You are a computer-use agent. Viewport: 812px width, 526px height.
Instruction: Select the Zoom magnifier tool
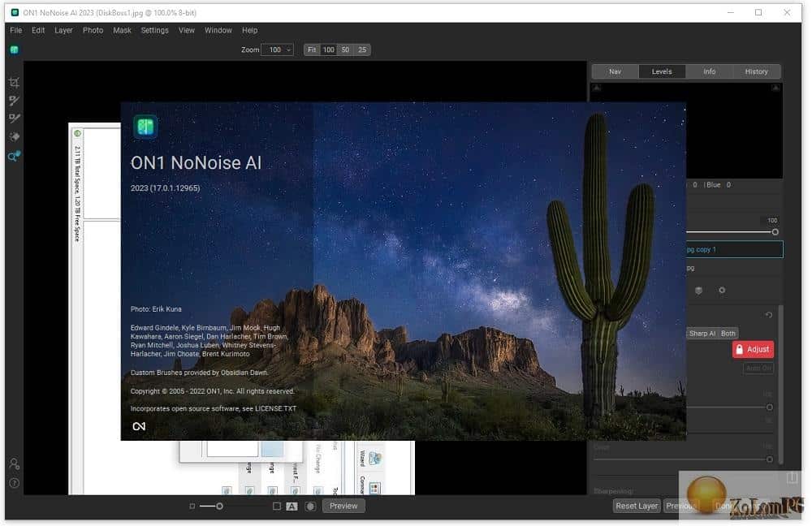coord(14,156)
